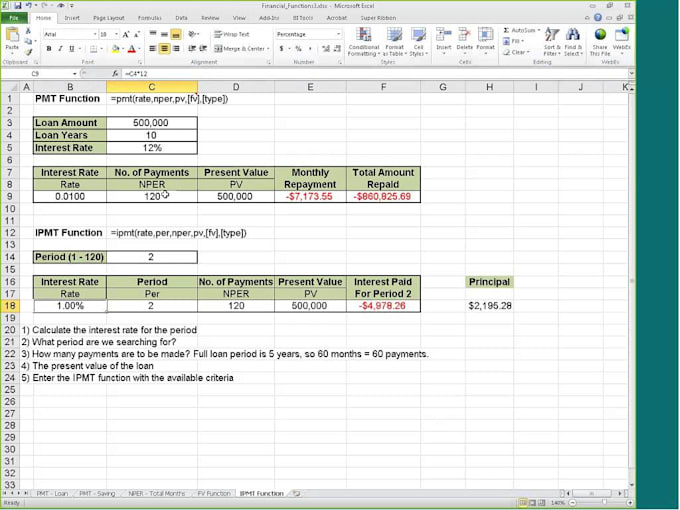Open Sort & Filter options
The width and height of the screenshot is (680, 510).
(552, 42)
